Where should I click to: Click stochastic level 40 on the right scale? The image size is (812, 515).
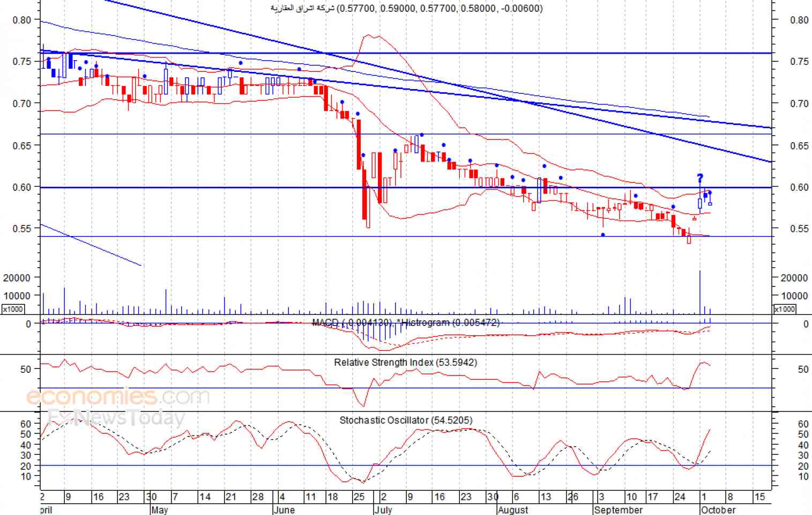(803, 445)
